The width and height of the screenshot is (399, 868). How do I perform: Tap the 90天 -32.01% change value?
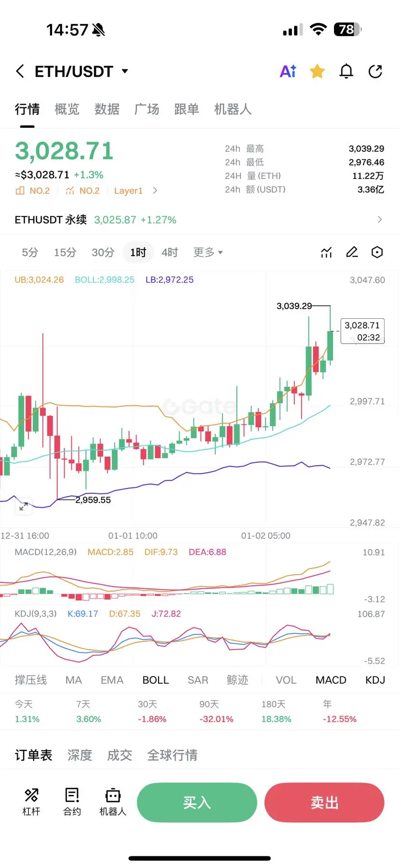click(216, 719)
